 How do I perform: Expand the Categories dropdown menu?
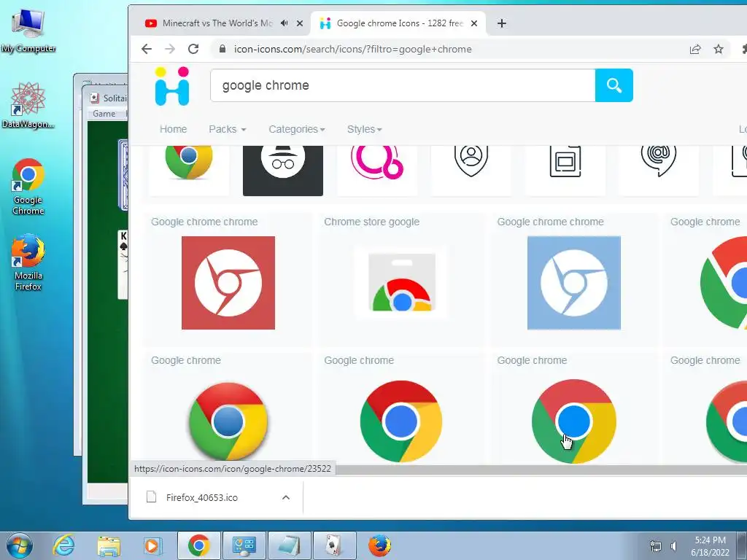(x=297, y=129)
